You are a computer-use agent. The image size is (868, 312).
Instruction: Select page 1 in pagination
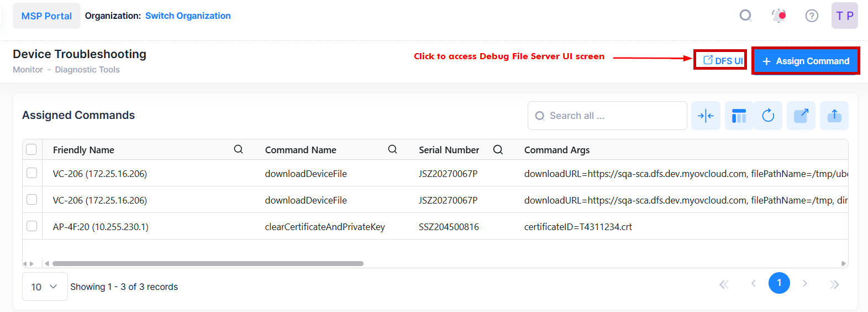(779, 283)
